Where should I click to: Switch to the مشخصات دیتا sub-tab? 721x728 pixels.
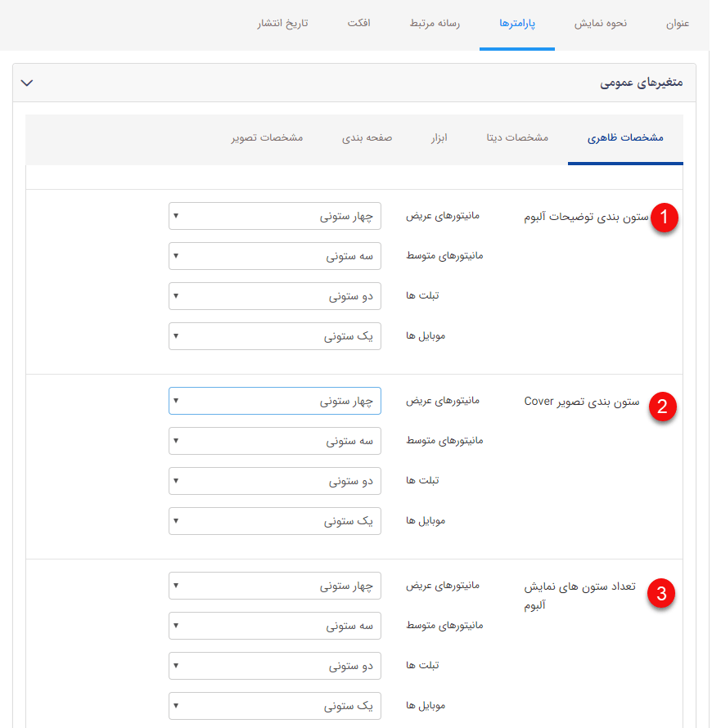pos(516,138)
